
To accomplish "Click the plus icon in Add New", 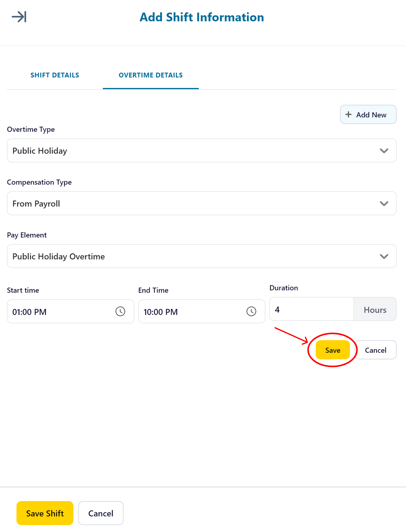I will (348, 114).
